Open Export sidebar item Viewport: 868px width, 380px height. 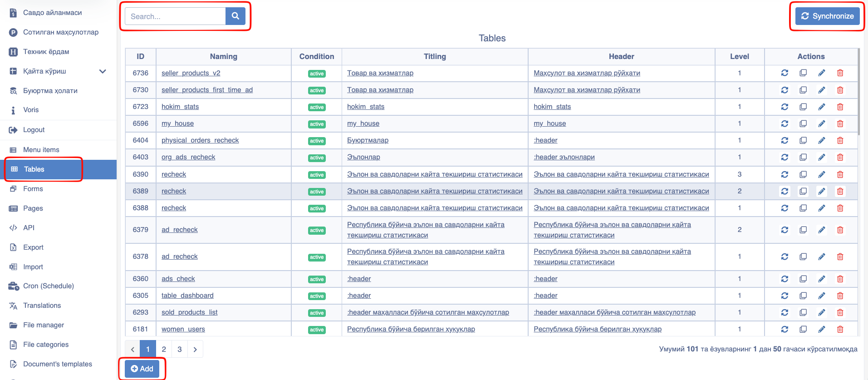pyautogui.click(x=33, y=247)
